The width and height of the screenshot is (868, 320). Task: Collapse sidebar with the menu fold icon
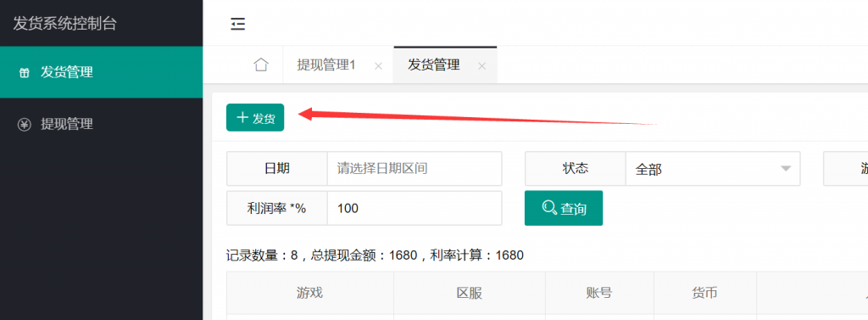[x=238, y=24]
